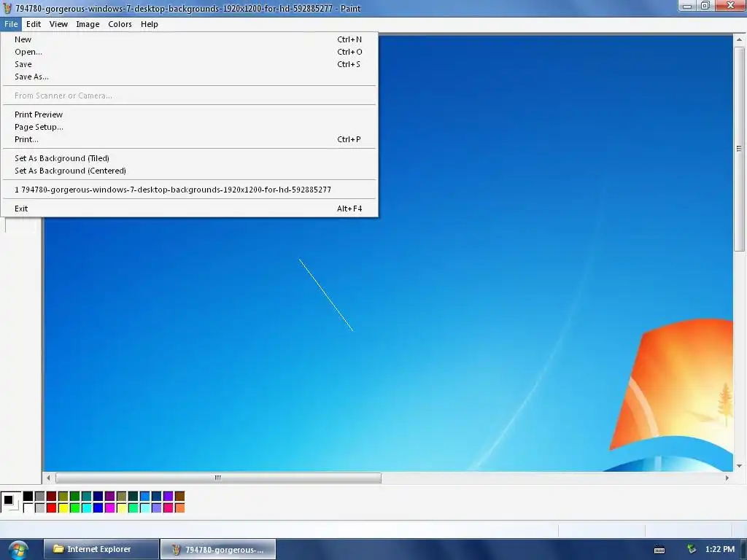Open the View menu

(x=58, y=24)
